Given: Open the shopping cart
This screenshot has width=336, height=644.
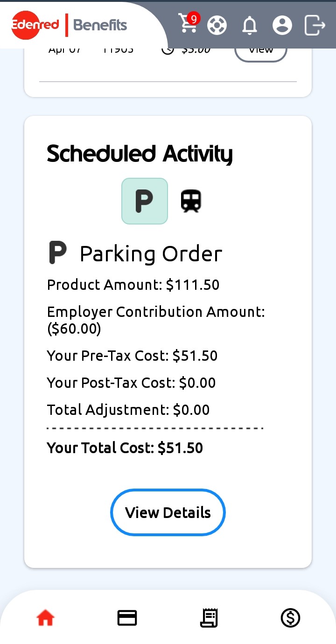Looking at the screenshot, I should tap(188, 24).
